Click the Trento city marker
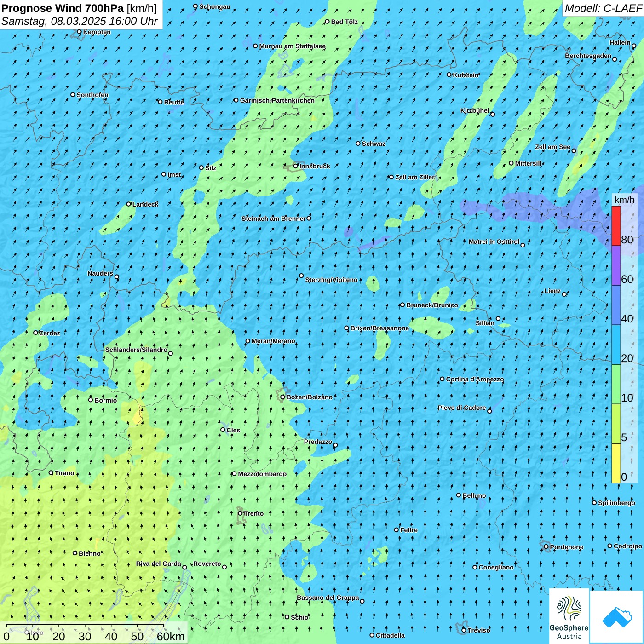The height and width of the screenshot is (644, 644). [240, 513]
